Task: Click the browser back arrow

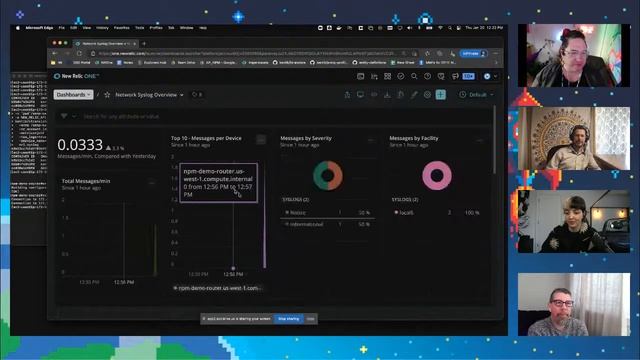Action: [x=55, y=53]
